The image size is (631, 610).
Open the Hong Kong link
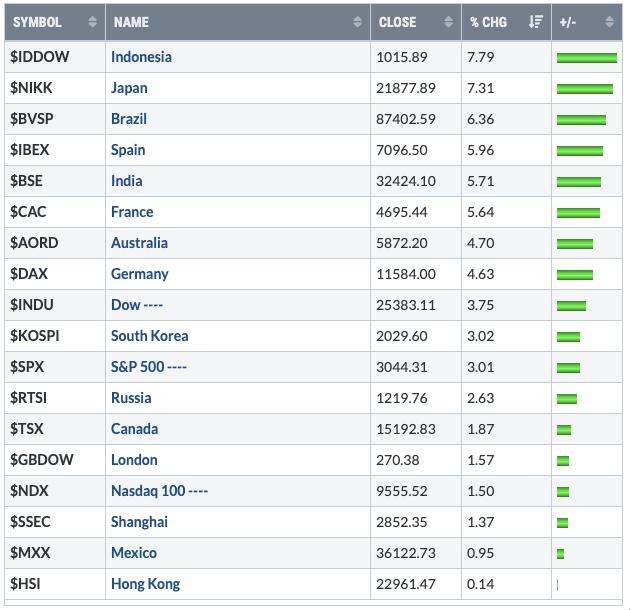point(145,584)
